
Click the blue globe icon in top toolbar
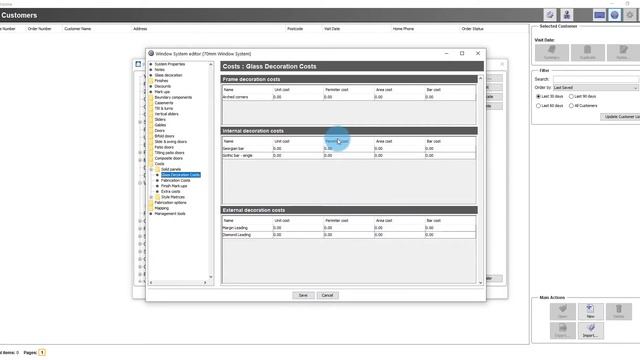point(615,15)
